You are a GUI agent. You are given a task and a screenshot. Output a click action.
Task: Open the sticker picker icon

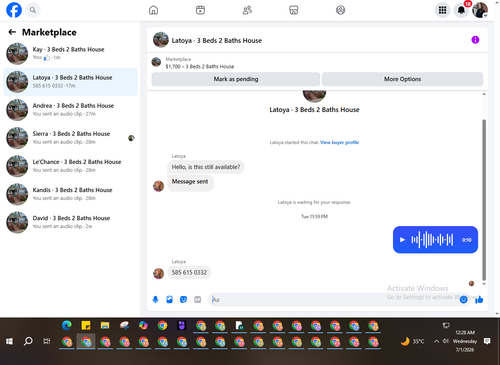pyautogui.click(x=183, y=299)
